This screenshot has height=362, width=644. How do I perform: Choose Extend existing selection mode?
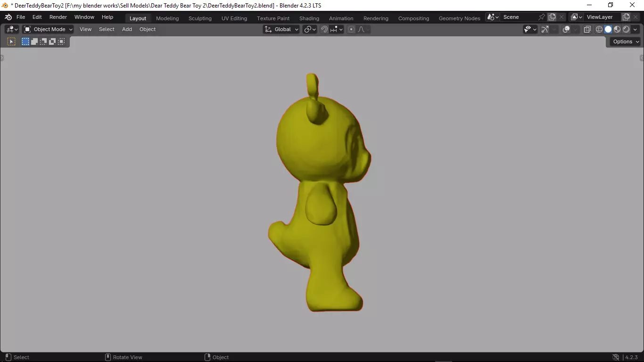(34, 41)
